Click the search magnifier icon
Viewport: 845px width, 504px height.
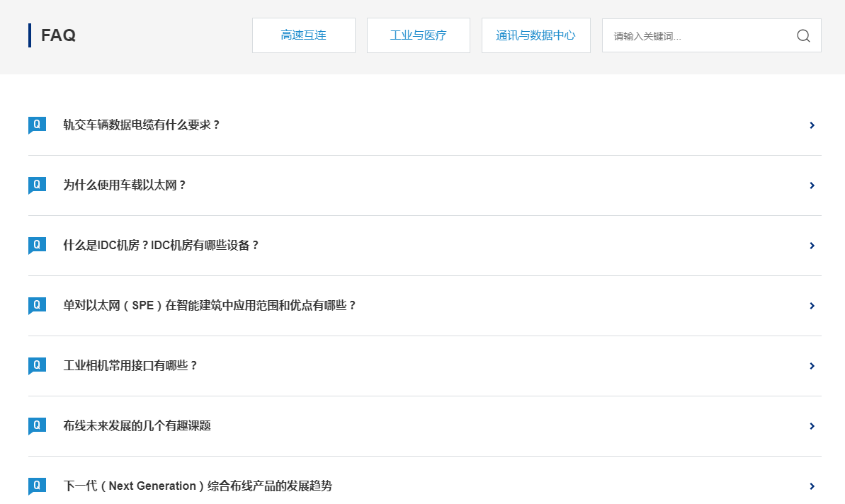(x=803, y=35)
